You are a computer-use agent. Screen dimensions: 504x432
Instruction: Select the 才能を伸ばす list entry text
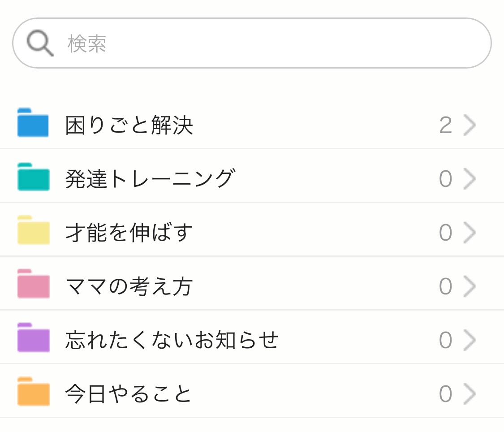click(129, 233)
